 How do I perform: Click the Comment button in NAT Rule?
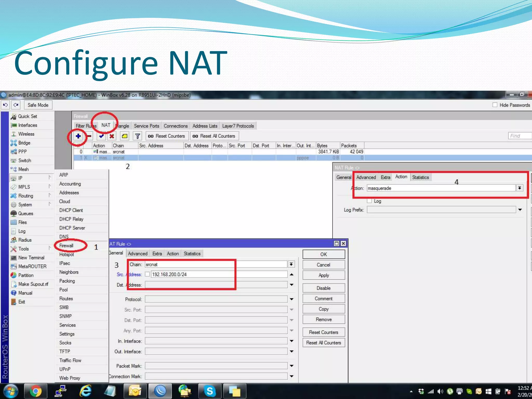tap(324, 298)
